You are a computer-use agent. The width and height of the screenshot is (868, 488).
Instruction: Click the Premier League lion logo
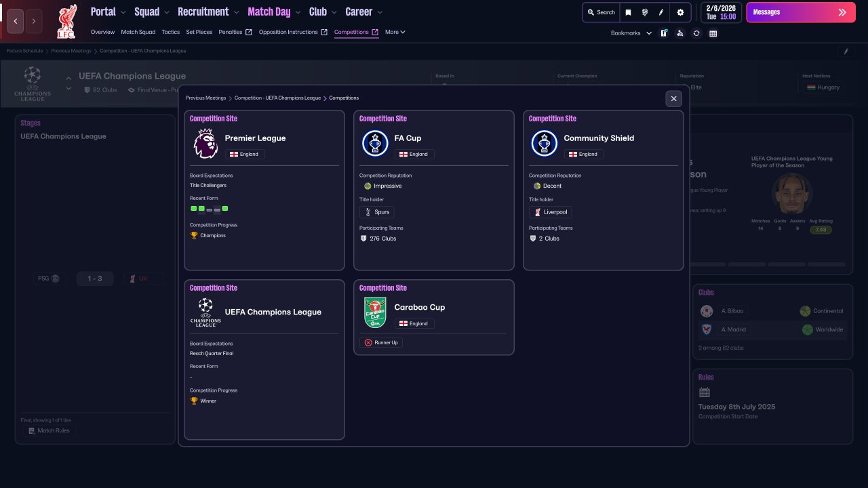point(205,143)
